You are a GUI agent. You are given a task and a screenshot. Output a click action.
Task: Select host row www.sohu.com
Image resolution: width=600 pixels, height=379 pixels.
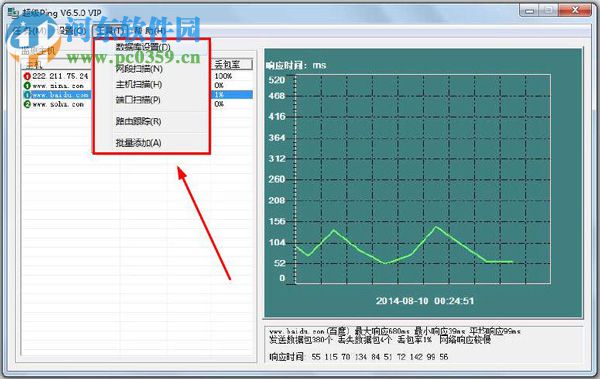click(137, 104)
